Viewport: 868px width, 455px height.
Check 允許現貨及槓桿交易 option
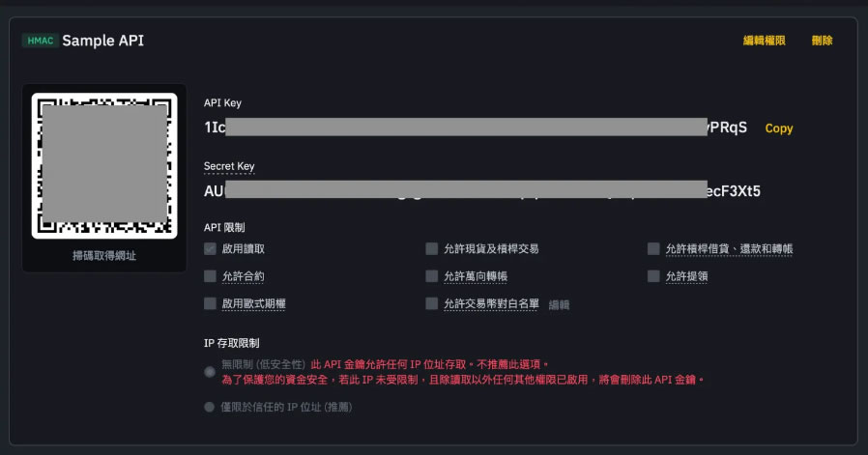click(431, 248)
